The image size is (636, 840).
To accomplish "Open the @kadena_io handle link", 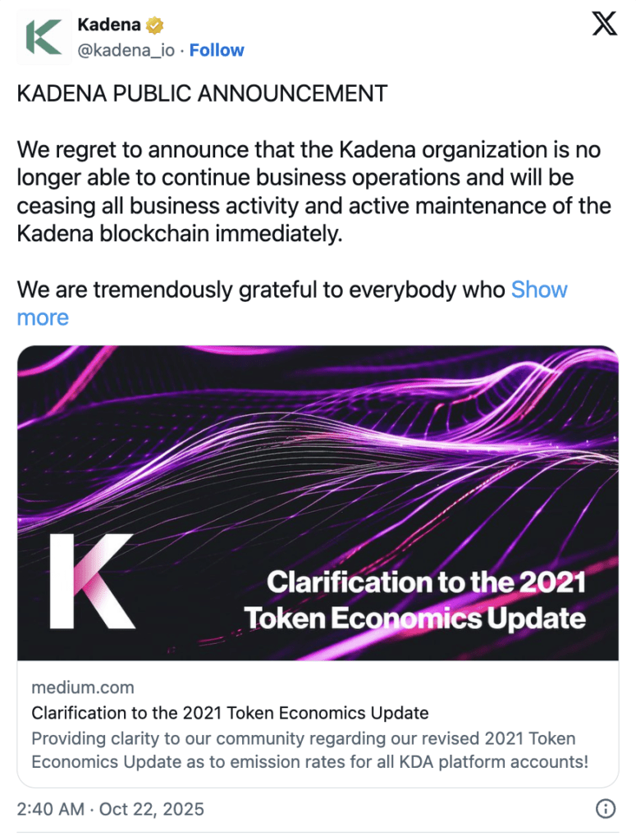I will pyautogui.click(x=126, y=50).
